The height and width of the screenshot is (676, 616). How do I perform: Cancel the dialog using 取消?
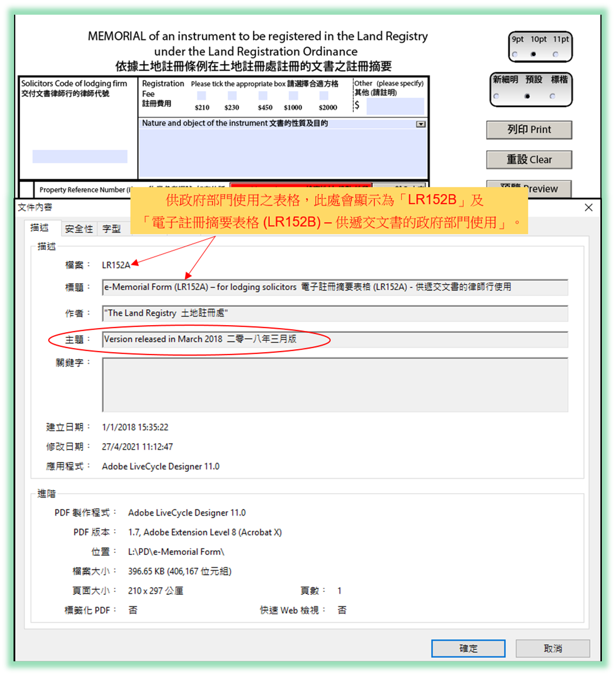(x=551, y=648)
